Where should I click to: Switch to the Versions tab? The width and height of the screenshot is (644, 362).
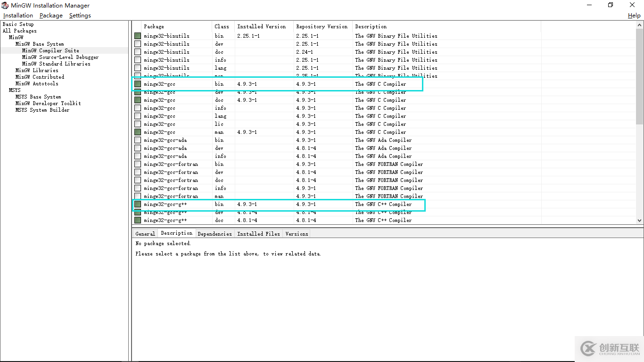pyautogui.click(x=297, y=234)
